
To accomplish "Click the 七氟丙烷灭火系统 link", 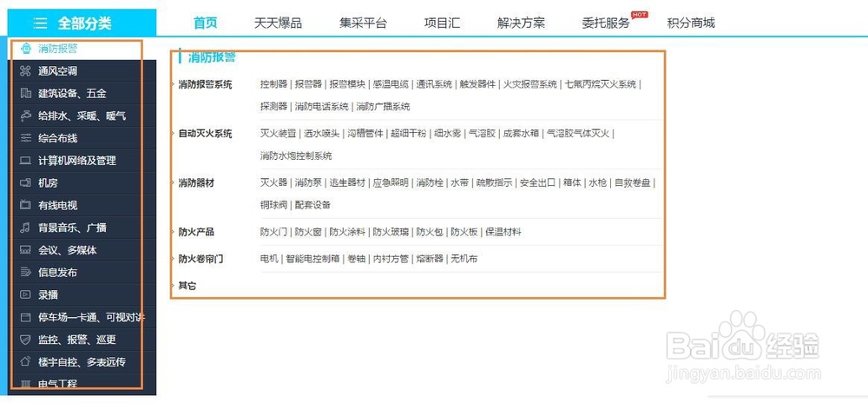I will (x=601, y=85).
